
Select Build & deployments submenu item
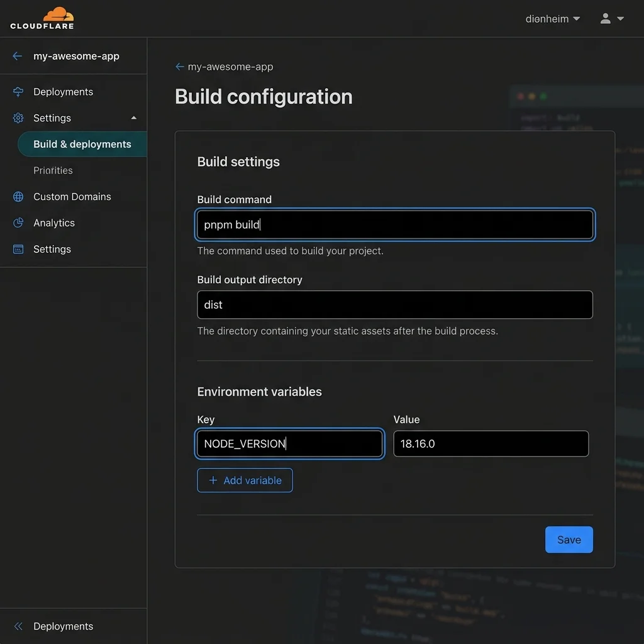coord(82,144)
